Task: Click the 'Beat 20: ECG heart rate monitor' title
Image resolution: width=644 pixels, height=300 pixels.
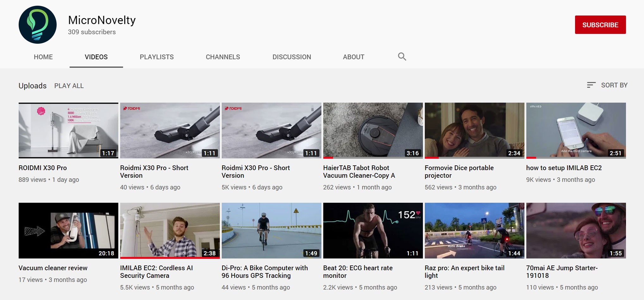Action: tap(358, 272)
